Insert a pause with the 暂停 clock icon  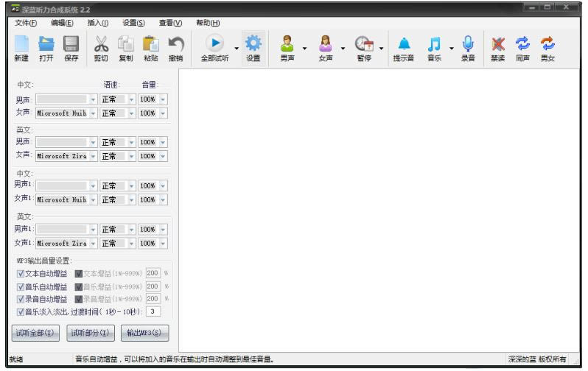click(x=364, y=49)
